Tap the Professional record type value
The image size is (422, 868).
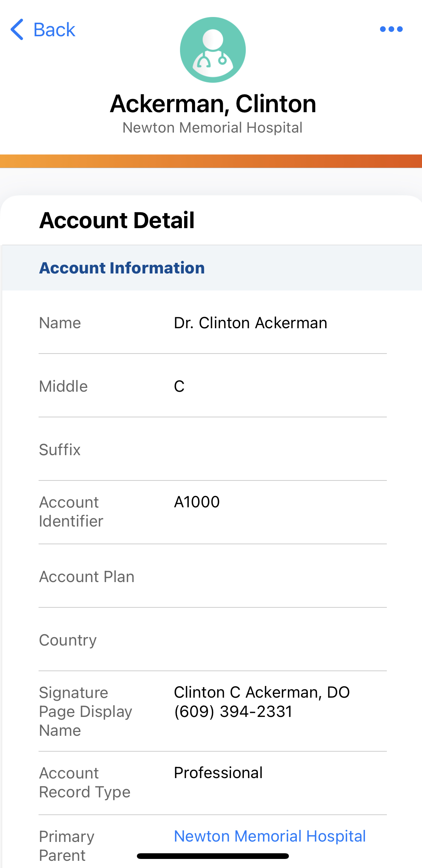click(218, 773)
